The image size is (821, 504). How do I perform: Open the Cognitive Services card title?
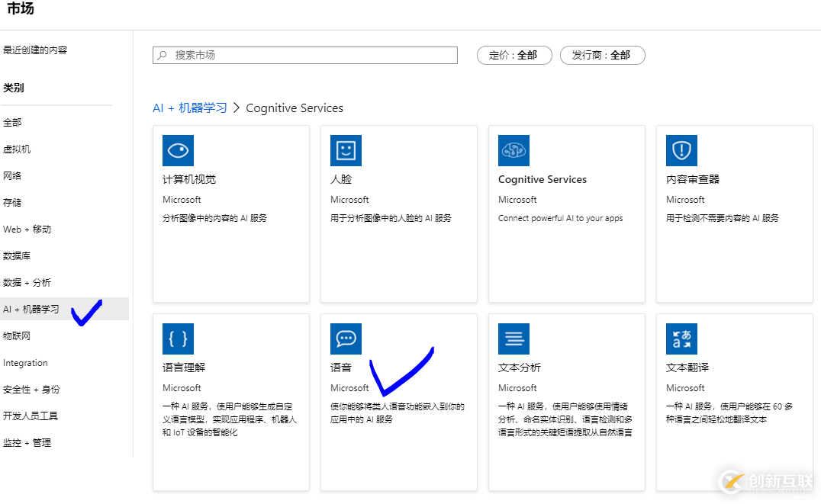coord(543,179)
